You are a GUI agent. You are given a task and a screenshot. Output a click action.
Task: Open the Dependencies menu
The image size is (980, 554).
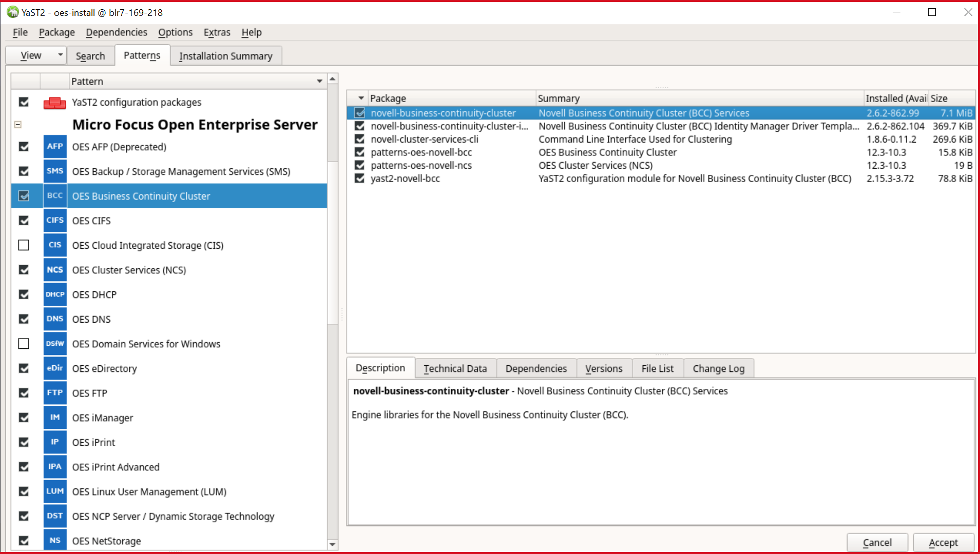point(117,32)
